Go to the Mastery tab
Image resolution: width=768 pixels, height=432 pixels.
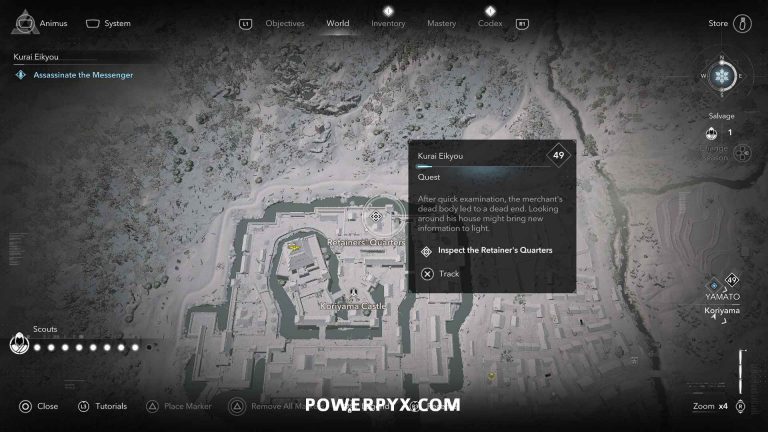click(441, 23)
